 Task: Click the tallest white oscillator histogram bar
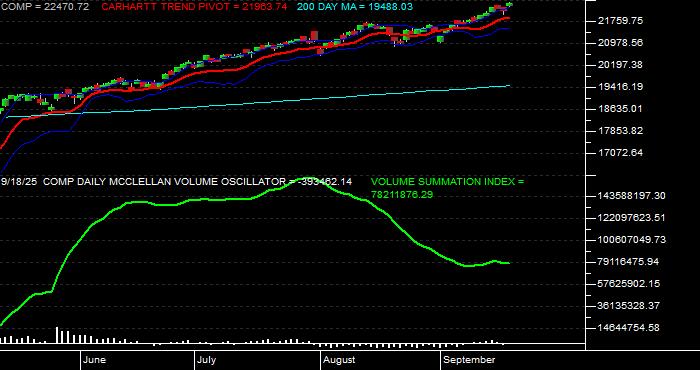[57, 335]
